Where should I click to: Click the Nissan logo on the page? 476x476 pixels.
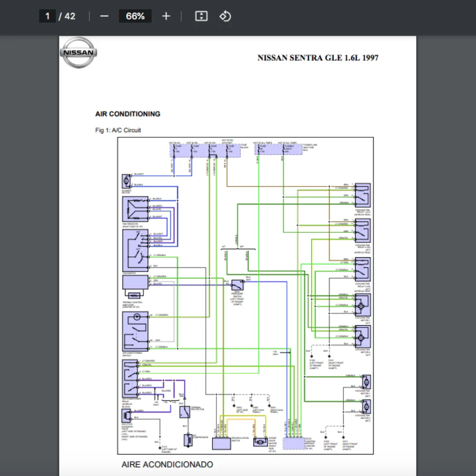(78, 52)
